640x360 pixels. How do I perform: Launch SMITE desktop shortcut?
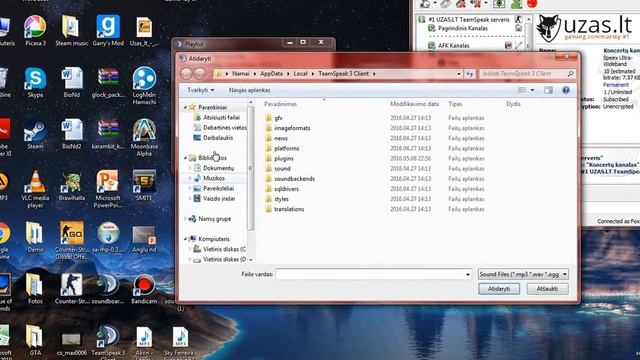tap(144, 186)
